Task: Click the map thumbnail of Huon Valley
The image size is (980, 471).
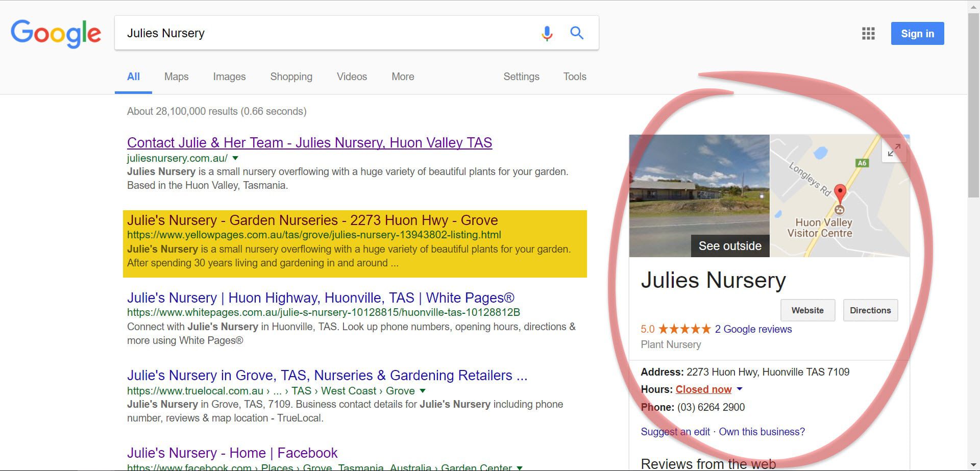Action: pyautogui.click(x=840, y=195)
